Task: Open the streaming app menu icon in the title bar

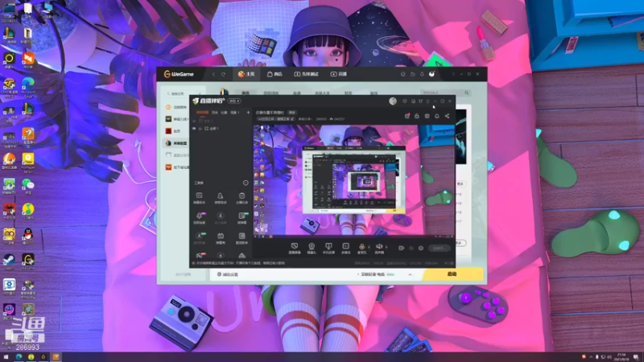Action: pos(428,101)
